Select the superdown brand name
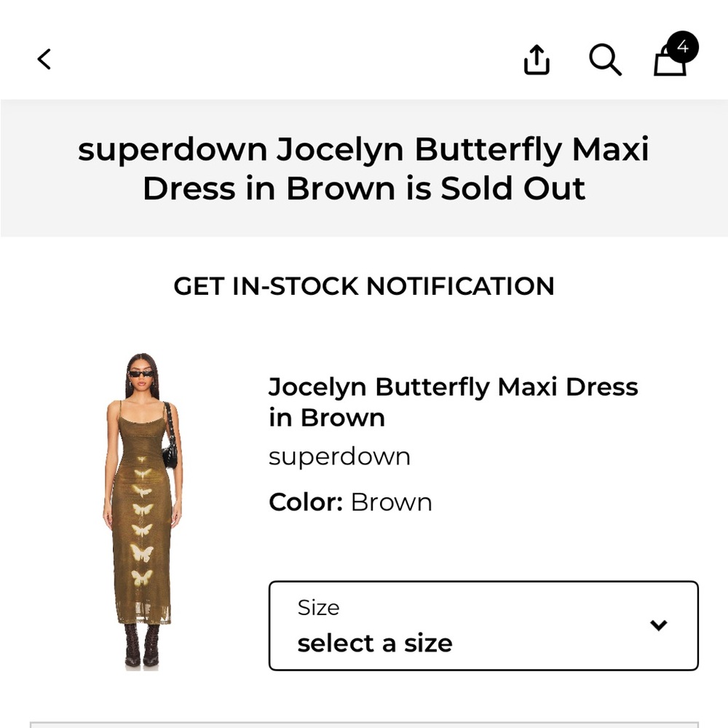Viewport: 728px width, 728px height. click(x=339, y=456)
